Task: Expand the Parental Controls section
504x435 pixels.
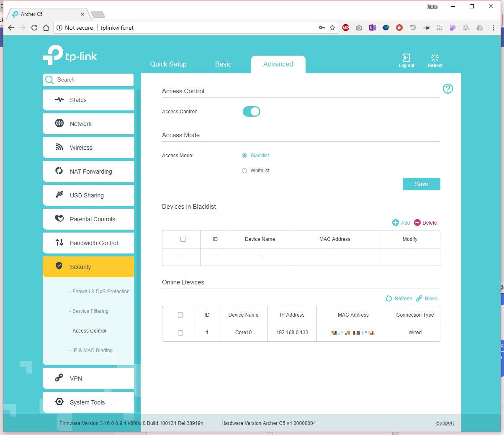Action: (x=88, y=219)
